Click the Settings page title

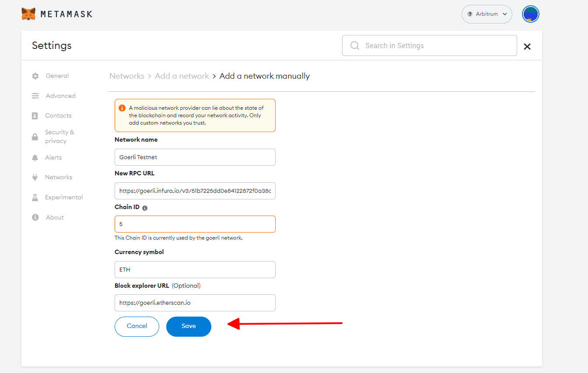52,45
